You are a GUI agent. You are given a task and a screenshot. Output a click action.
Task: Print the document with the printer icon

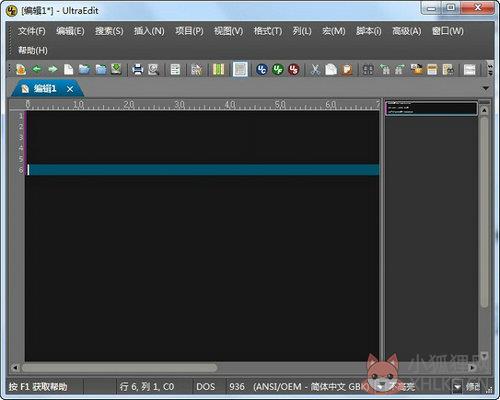(137, 69)
